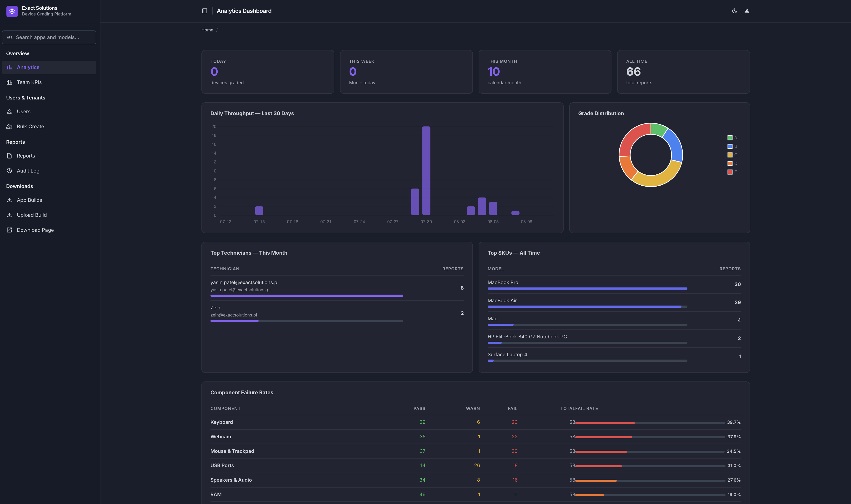Switch theme with the moon icon
The width and height of the screenshot is (851, 504).
coord(735,11)
